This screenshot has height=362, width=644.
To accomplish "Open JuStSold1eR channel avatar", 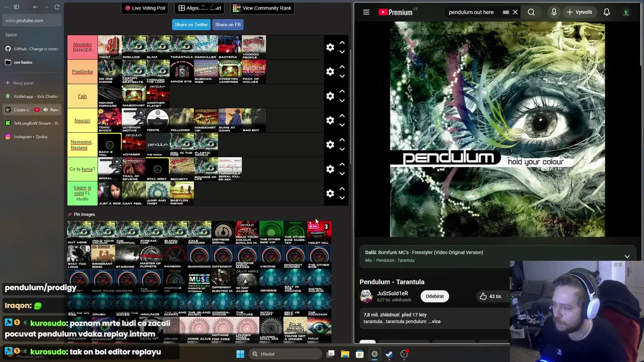I will tap(366, 296).
